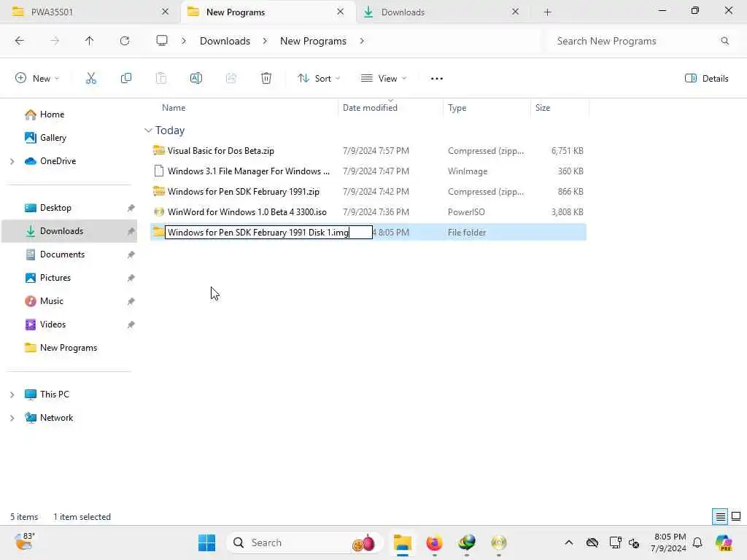The width and height of the screenshot is (747, 560).
Task: Click the search magnifier icon in search box
Action: coord(725,41)
